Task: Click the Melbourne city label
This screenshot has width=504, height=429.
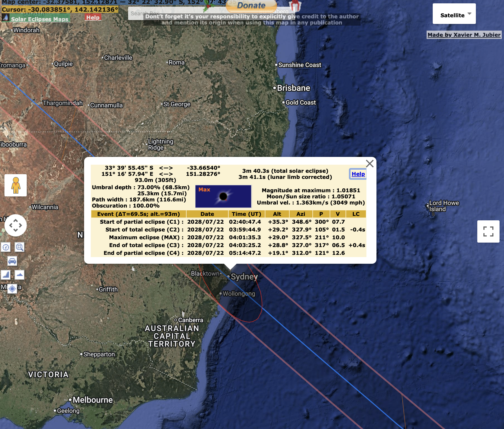Action: coord(93,400)
